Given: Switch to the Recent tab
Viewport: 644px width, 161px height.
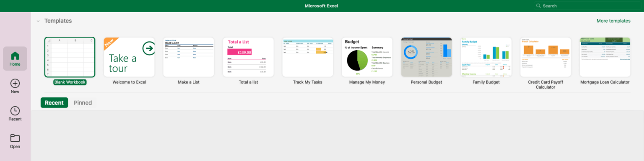Looking at the screenshot, I should point(54,102).
